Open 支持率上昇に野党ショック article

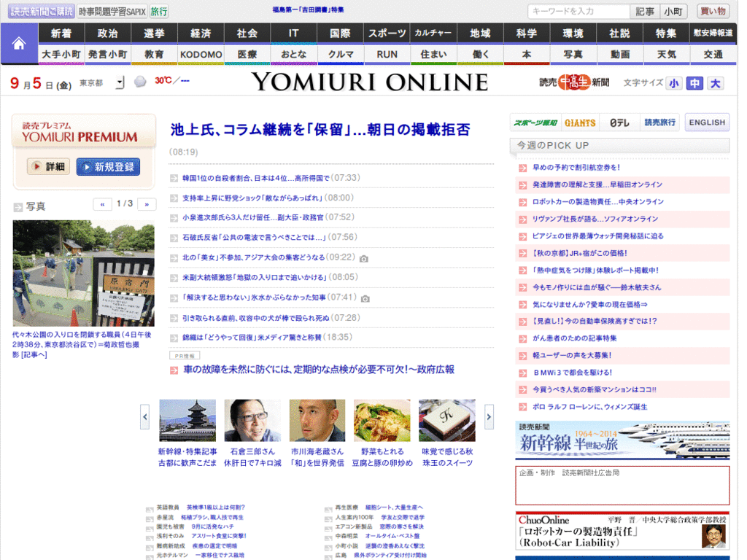(252, 198)
